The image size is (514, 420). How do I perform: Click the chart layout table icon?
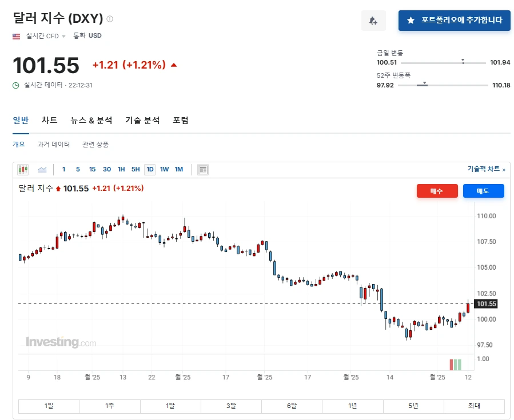coord(203,169)
